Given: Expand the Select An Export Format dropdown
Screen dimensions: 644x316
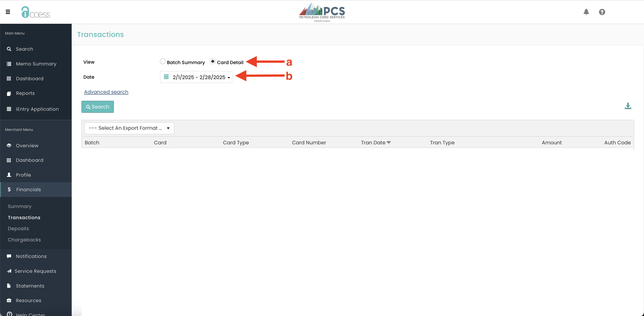Looking at the screenshot, I should 129,128.
